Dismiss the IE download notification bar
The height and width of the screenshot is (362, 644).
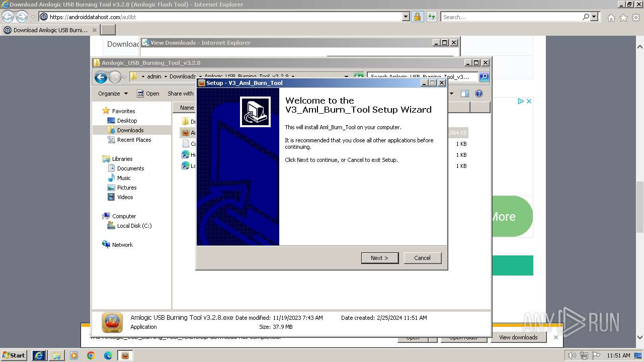click(555, 337)
